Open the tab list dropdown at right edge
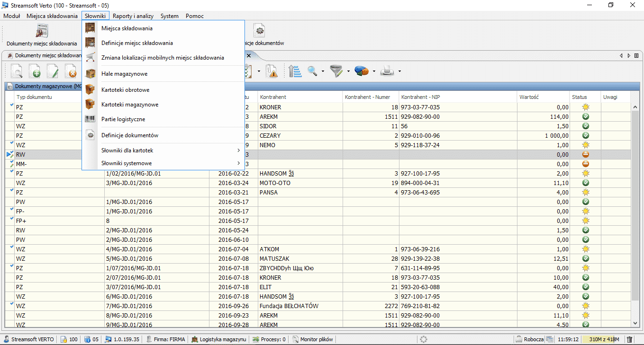Viewport: 644px width, 345px height. click(636, 55)
